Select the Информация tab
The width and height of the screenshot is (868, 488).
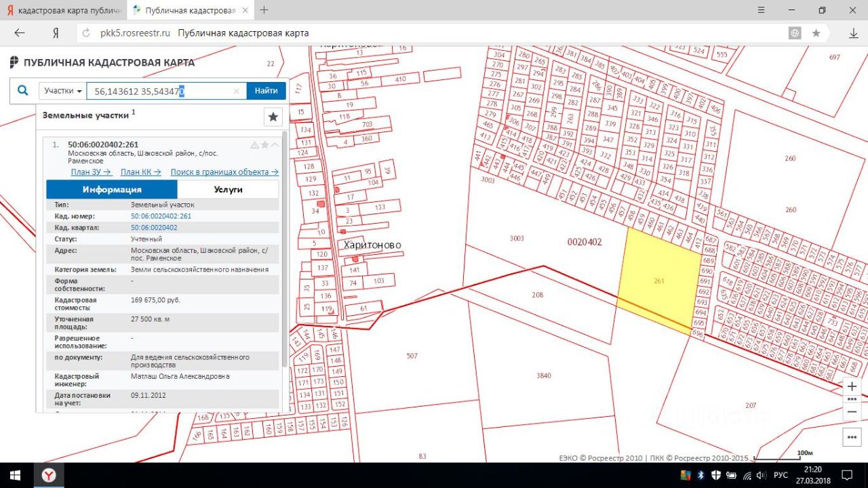coord(112,190)
